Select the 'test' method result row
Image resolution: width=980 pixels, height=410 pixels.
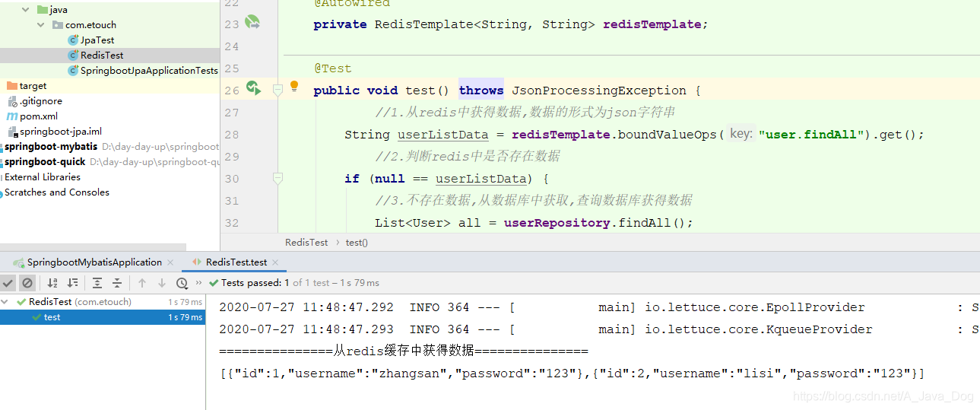[x=103, y=317]
